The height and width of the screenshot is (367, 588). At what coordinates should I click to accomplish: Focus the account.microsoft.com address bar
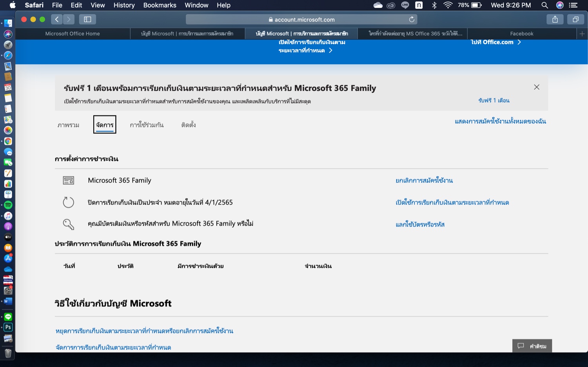[301, 19]
